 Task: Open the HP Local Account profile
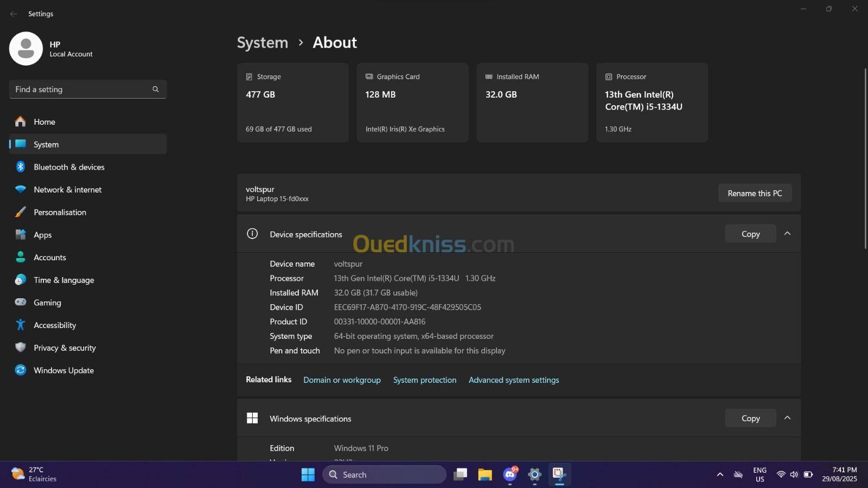52,49
